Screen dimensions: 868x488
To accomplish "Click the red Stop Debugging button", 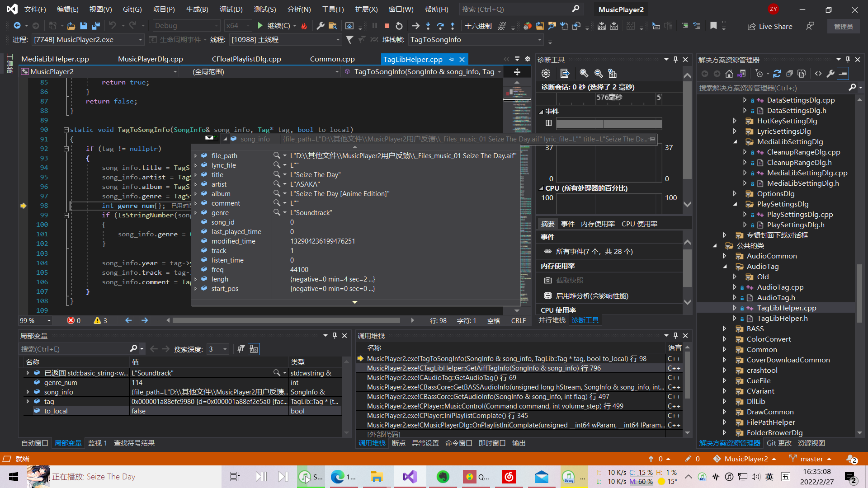I will point(387,26).
